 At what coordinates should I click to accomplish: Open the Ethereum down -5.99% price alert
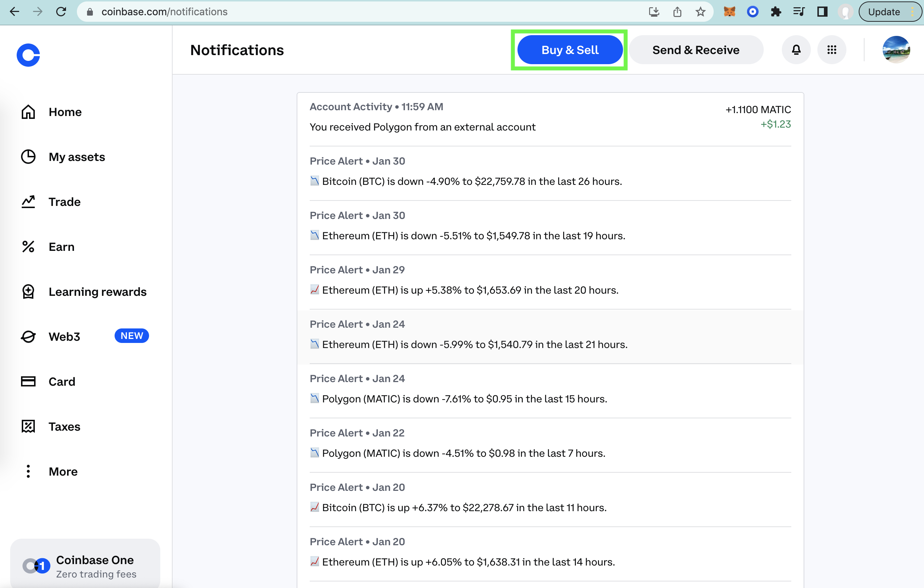coord(550,337)
